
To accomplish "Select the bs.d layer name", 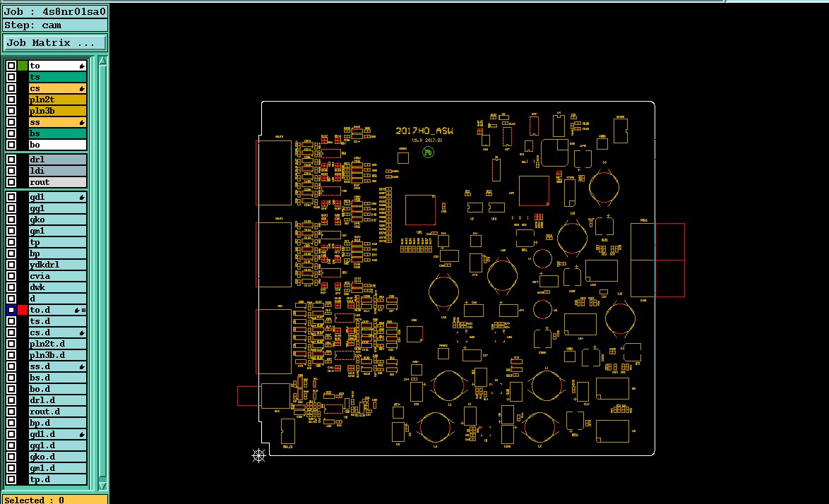I will point(58,378).
